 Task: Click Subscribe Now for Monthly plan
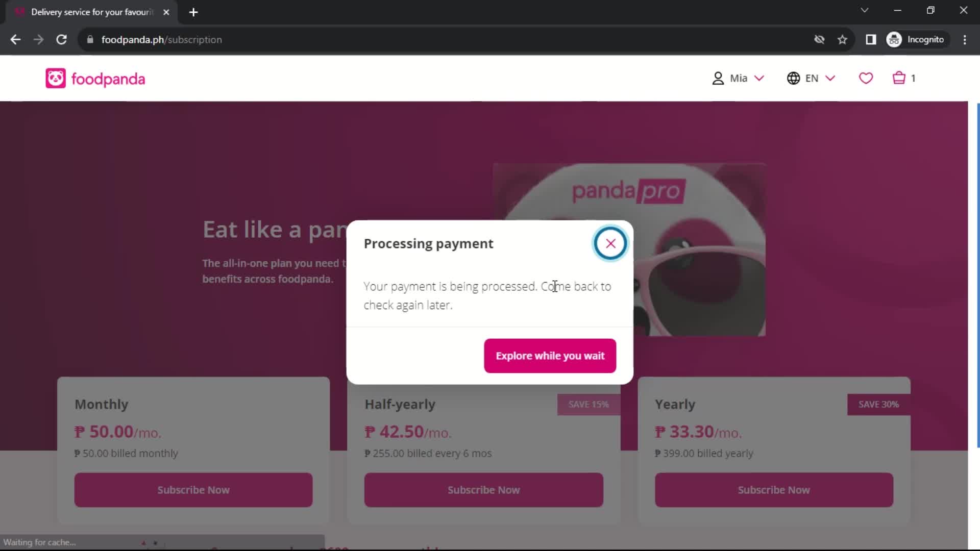193,490
